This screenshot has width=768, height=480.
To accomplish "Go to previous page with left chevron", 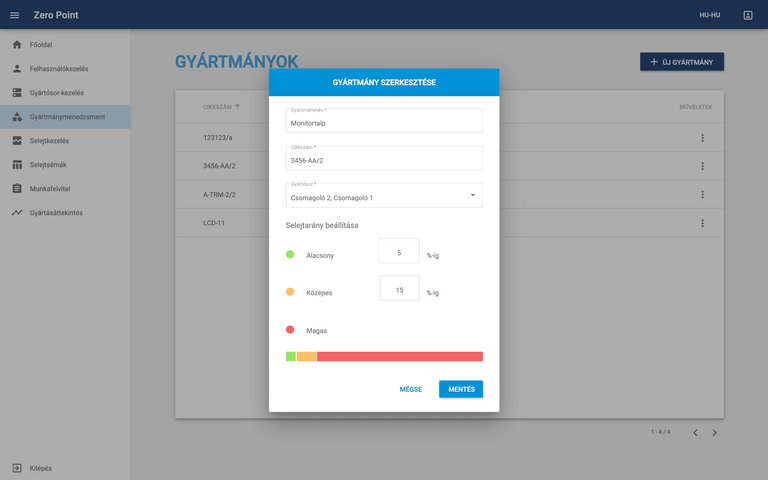I will [695, 433].
